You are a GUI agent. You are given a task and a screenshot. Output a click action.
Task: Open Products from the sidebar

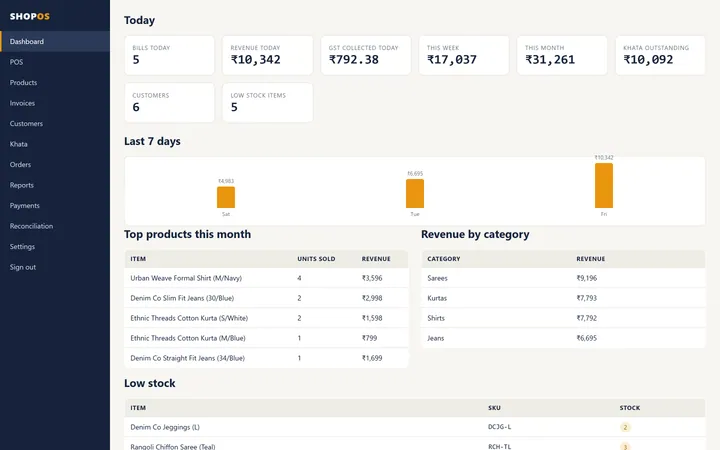click(55, 83)
